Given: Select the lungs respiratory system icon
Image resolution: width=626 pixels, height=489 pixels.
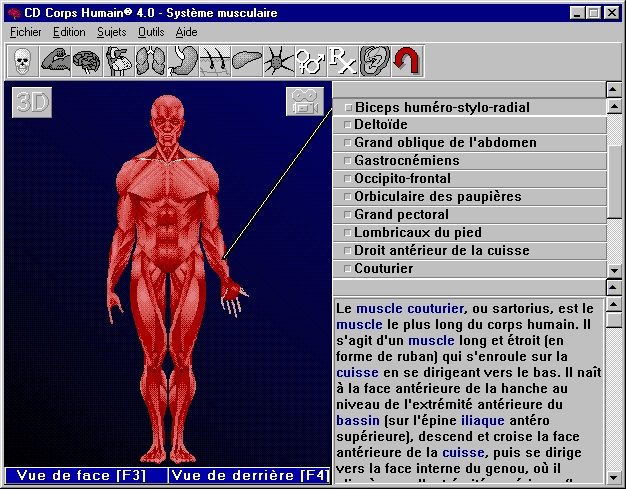Looking at the screenshot, I should pos(150,61).
